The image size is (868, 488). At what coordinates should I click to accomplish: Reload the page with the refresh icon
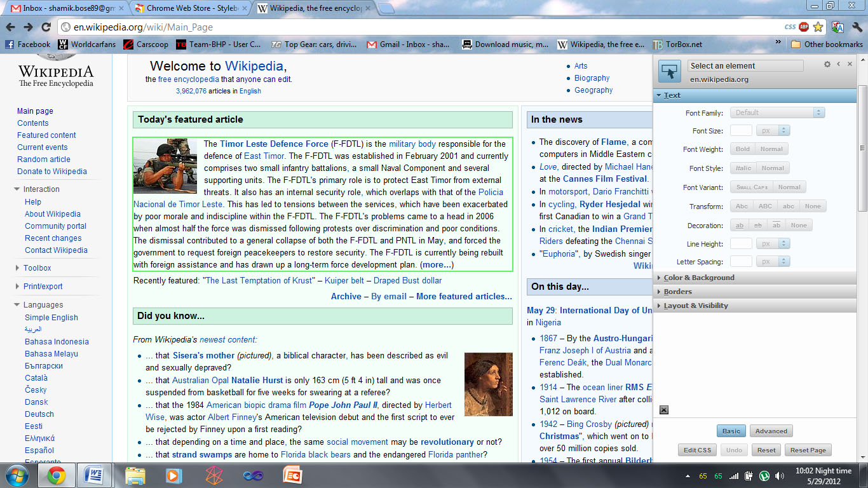46,27
